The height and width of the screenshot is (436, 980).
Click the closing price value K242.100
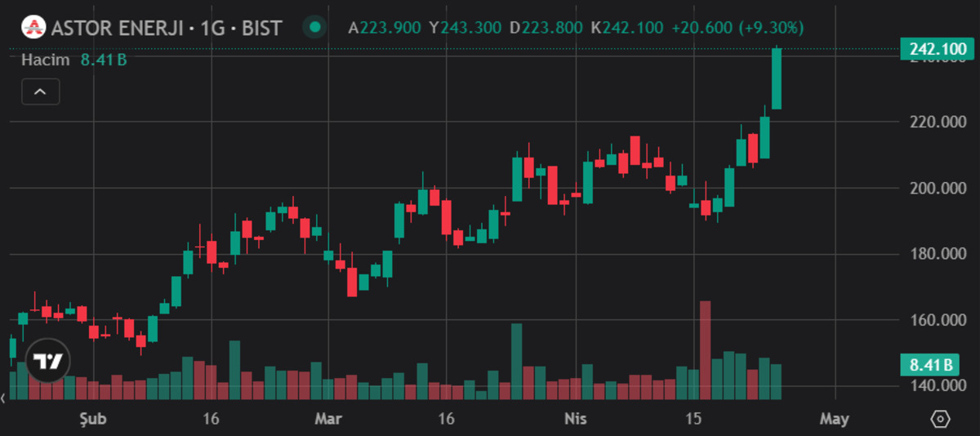(627, 28)
